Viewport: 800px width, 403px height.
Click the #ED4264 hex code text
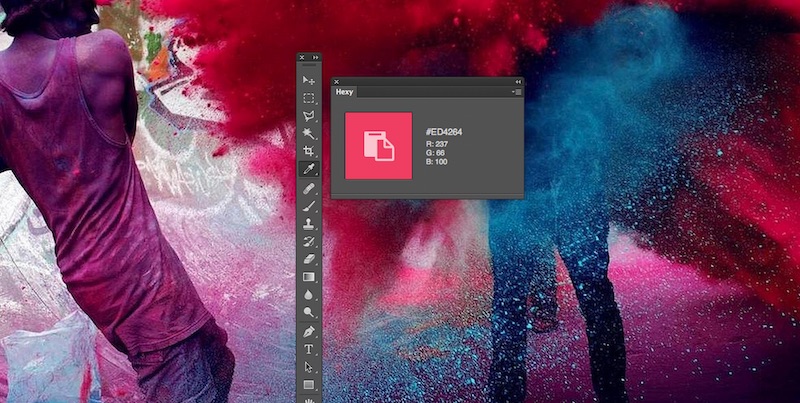[x=442, y=132]
